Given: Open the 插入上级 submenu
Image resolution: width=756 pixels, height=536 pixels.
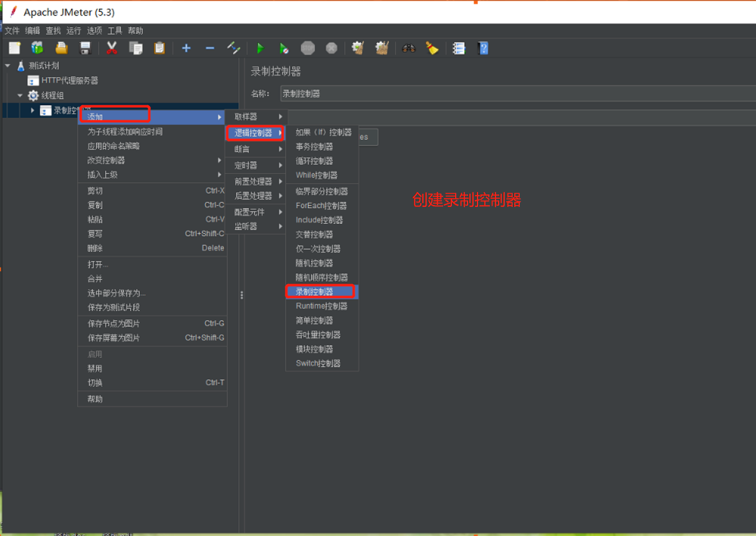Looking at the screenshot, I should [151, 175].
